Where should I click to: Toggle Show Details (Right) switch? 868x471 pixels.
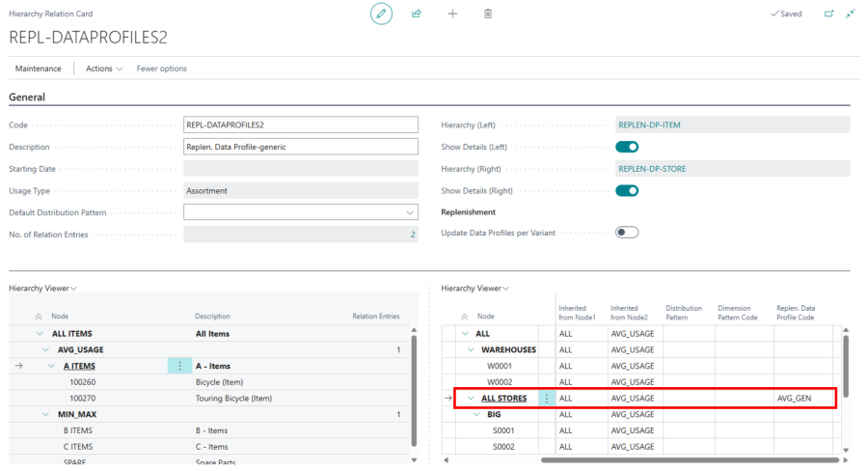point(627,190)
